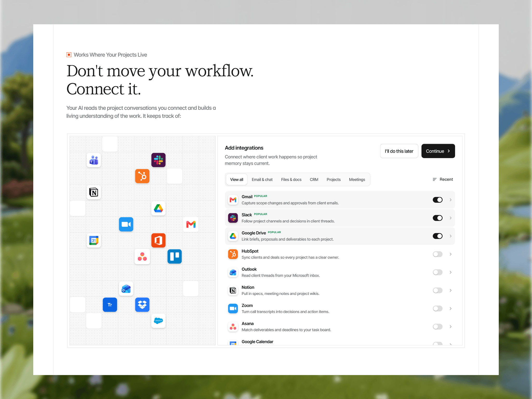Turn off the Slack integration toggle

[x=438, y=218]
